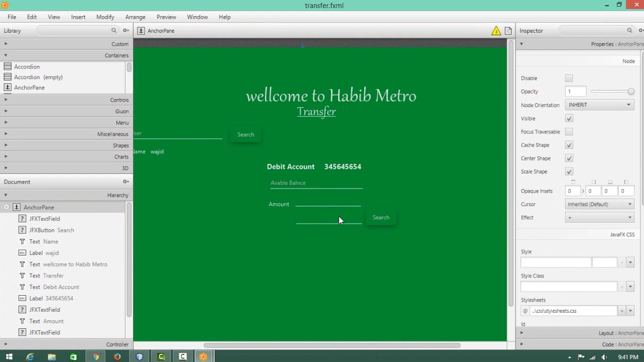Select the Transfer title text on the canvas
644x362 pixels.
pyautogui.click(x=316, y=112)
